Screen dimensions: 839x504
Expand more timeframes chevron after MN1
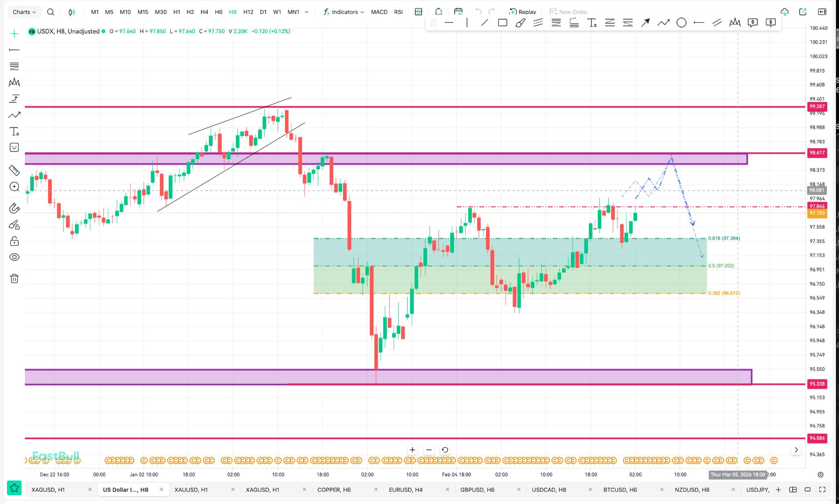(306, 12)
